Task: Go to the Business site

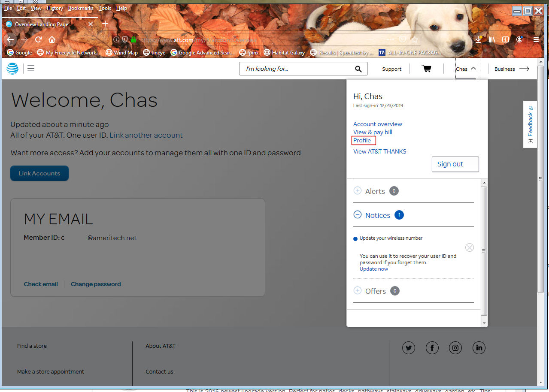Action: pyautogui.click(x=512, y=69)
